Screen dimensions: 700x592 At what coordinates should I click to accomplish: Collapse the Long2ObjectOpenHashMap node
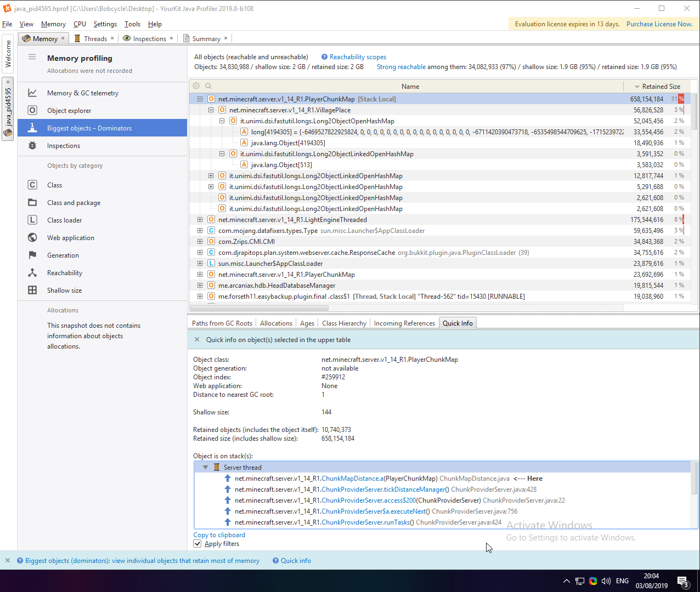point(222,121)
